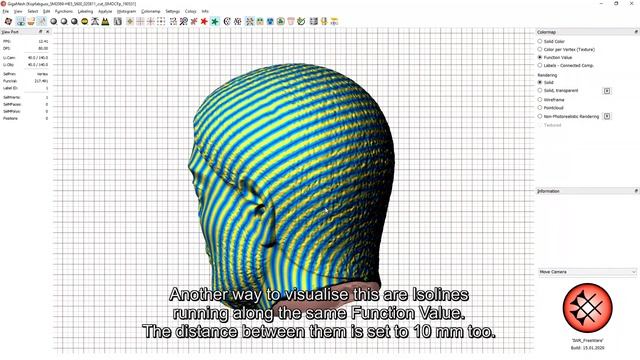Click the circular C-shaped toolbar icon

[227, 21]
